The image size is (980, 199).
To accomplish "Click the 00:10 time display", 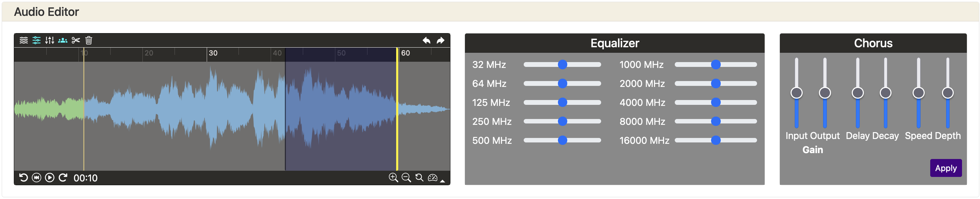I will click(x=86, y=178).
